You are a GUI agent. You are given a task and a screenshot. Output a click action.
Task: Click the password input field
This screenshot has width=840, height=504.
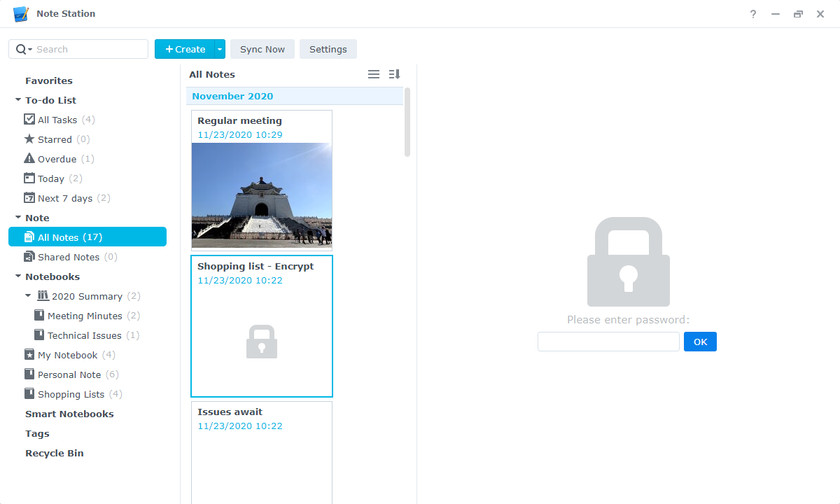pyautogui.click(x=608, y=342)
